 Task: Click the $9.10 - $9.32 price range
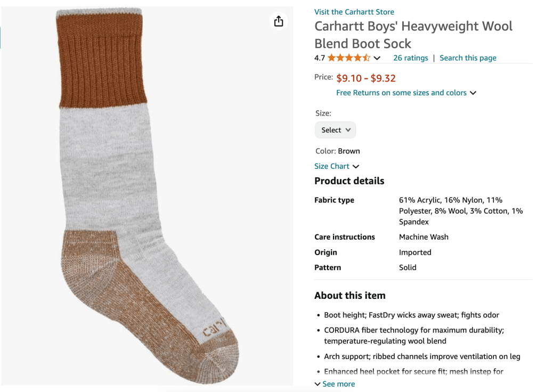pyautogui.click(x=365, y=78)
